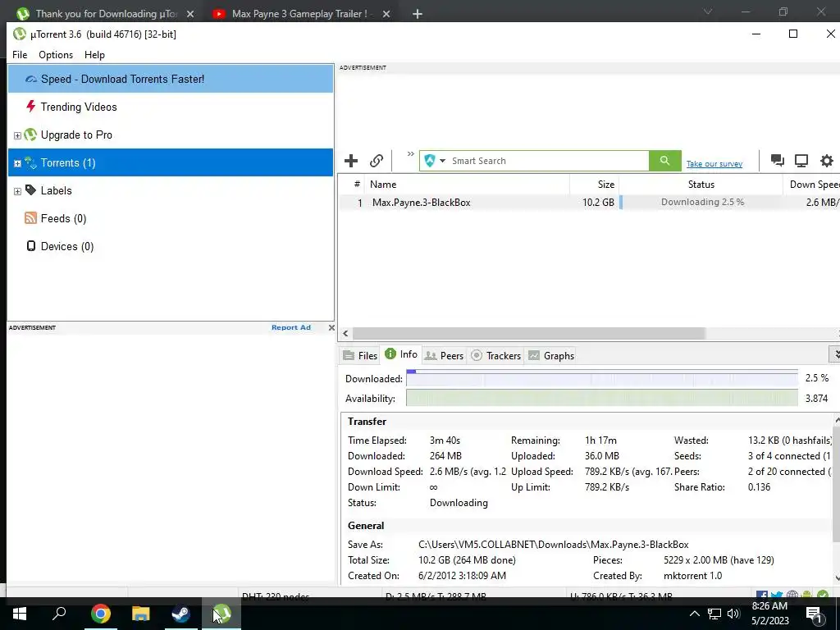Viewport: 840px width, 630px height.
Task: Click the Add Torrent plus icon
Action: 351,161
